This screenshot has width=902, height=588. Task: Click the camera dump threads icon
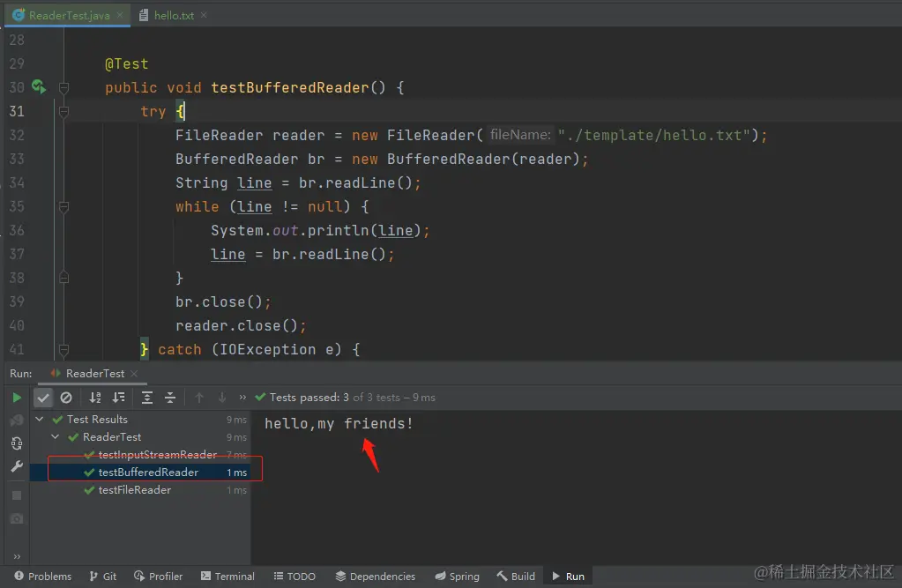click(17, 519)
